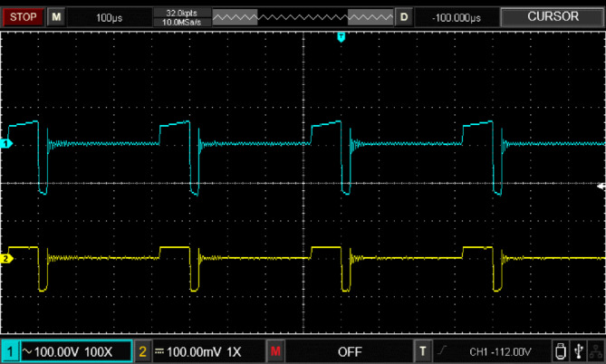Click the channel 2 DC coupling symbol
The height and width of the screenshot is (364, 606).
coord(159,351)
